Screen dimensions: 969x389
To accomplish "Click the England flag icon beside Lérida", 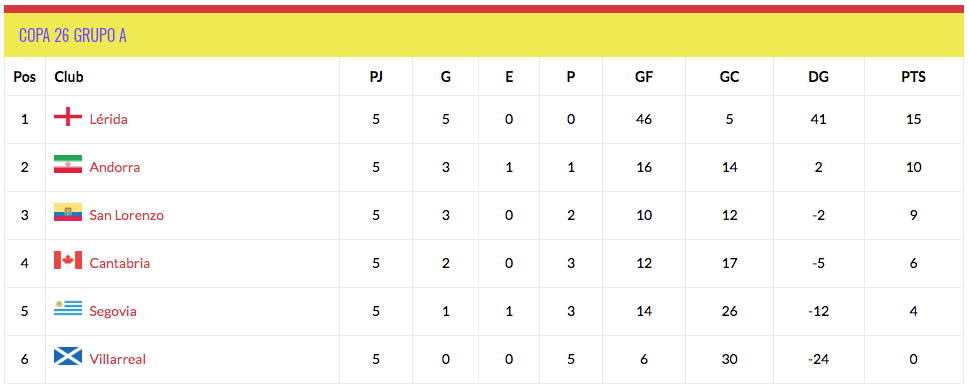I will pyautogui.click(x=68, y=117).
